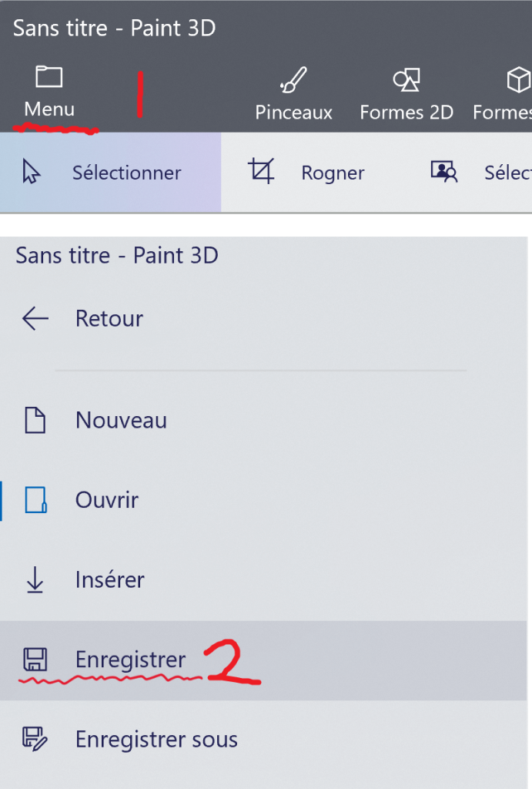Select Enregistrer to save the file

(x=130, y=660)
